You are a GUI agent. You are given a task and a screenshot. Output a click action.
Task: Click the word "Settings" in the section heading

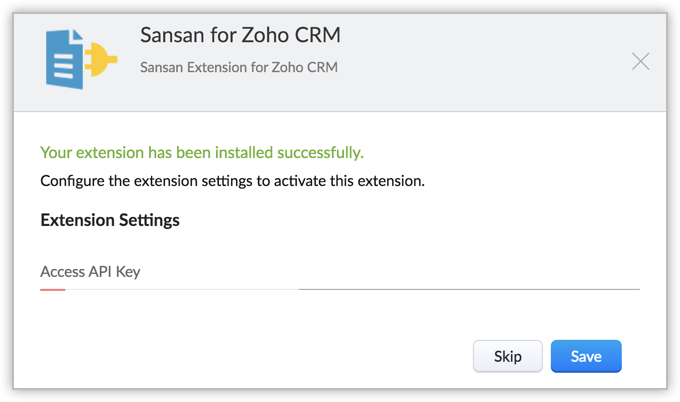[150, 220]
